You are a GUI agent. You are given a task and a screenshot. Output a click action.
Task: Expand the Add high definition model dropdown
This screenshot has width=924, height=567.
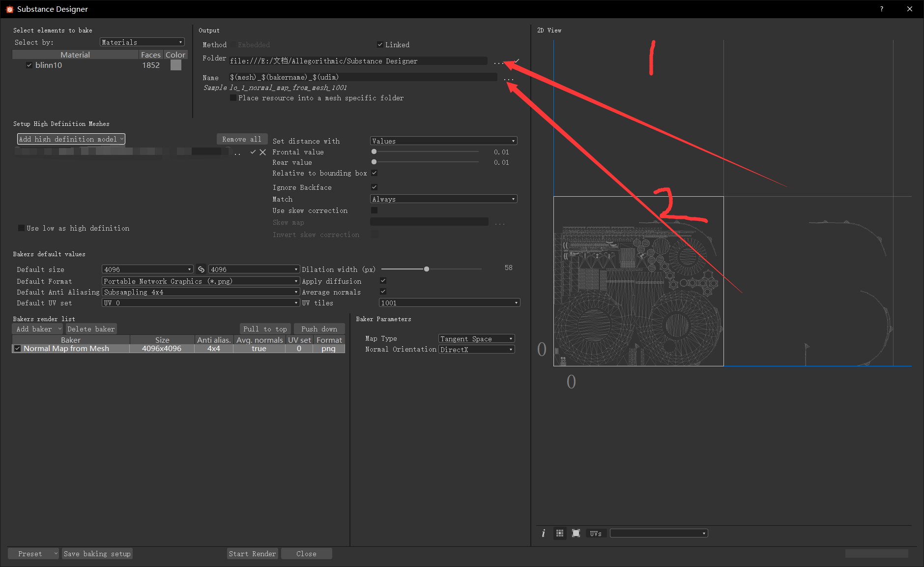click(x=71, y=139)
